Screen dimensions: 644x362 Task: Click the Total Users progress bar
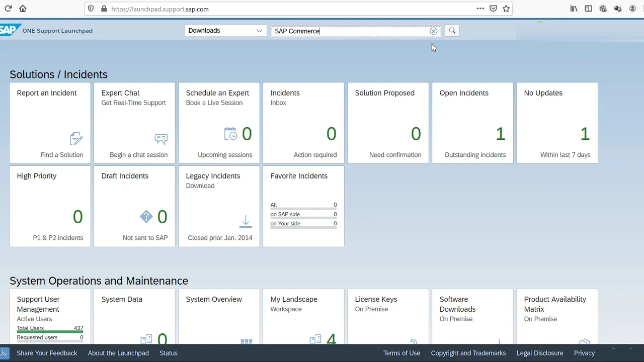[50, 332]
